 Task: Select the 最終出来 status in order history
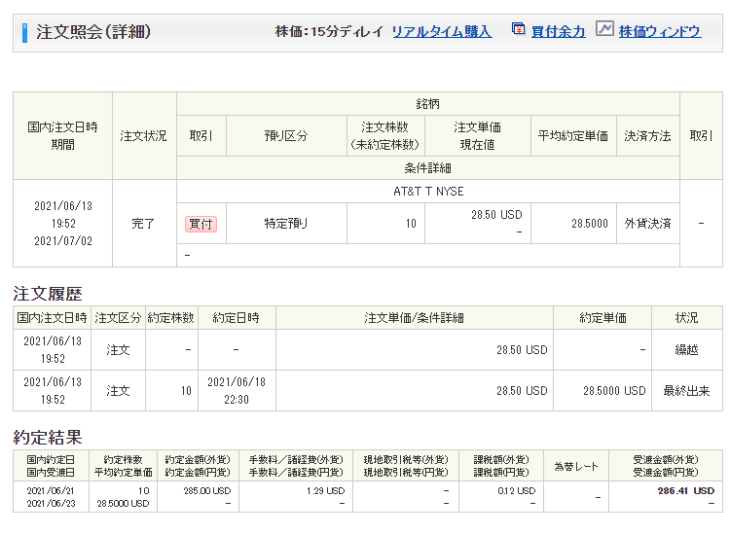(686, 391)
